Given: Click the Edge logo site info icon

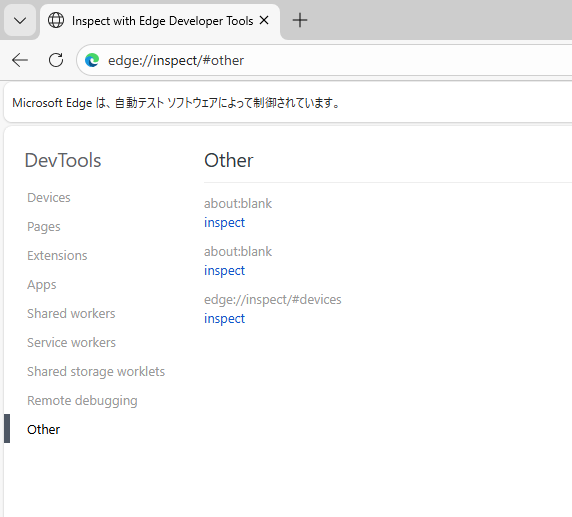Looking at the screenshot, I should 92,60.
